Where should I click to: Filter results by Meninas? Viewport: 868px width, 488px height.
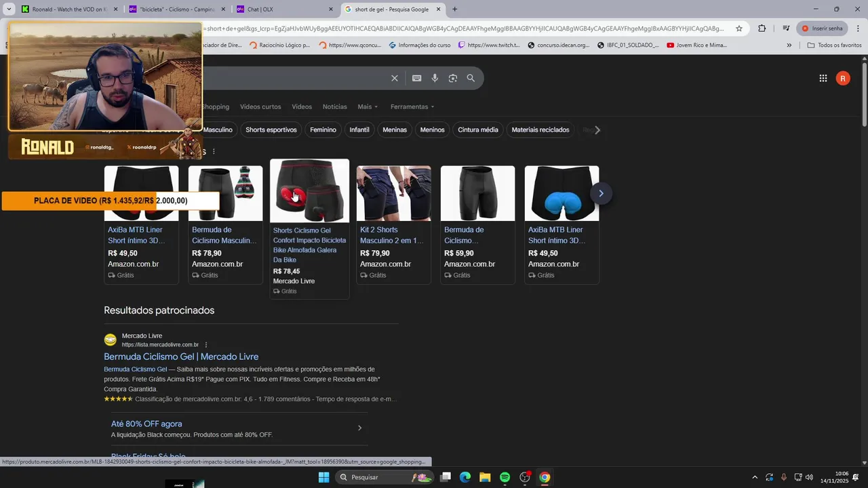[x=395, y=129]
